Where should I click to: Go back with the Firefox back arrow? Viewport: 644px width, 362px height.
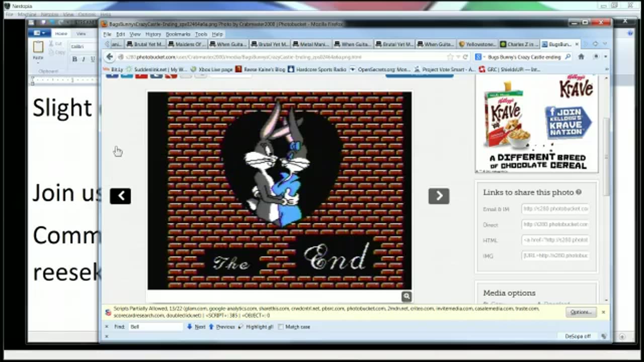110,57
